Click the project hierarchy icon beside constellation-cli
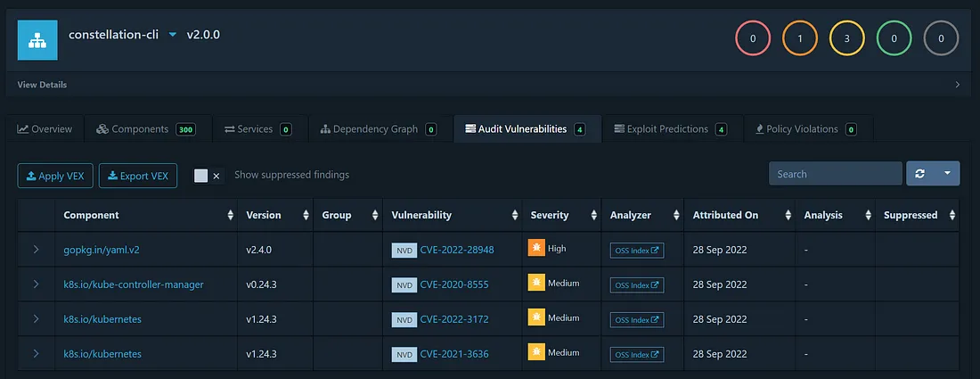 click(37, 39)
